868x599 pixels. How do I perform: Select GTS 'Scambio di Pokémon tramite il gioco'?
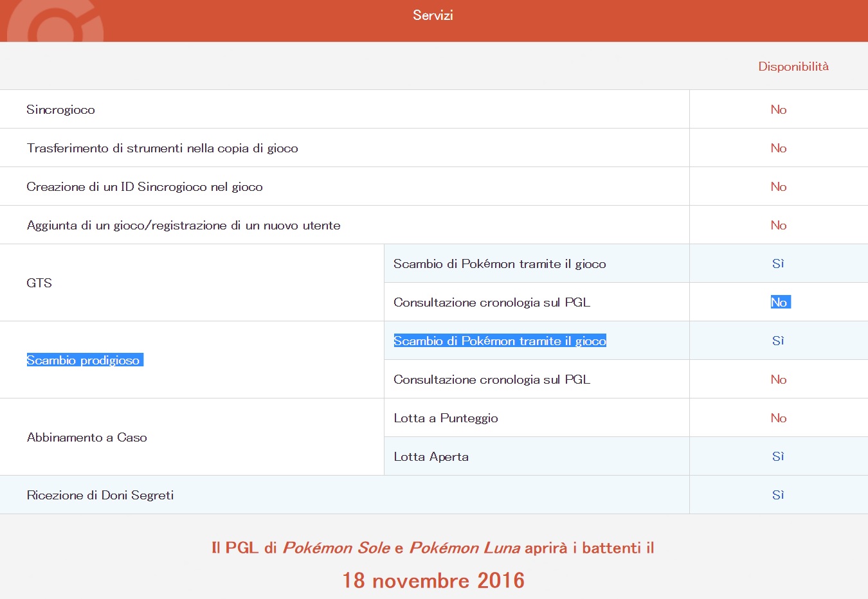pyautogui.click(x=500, y=264)
